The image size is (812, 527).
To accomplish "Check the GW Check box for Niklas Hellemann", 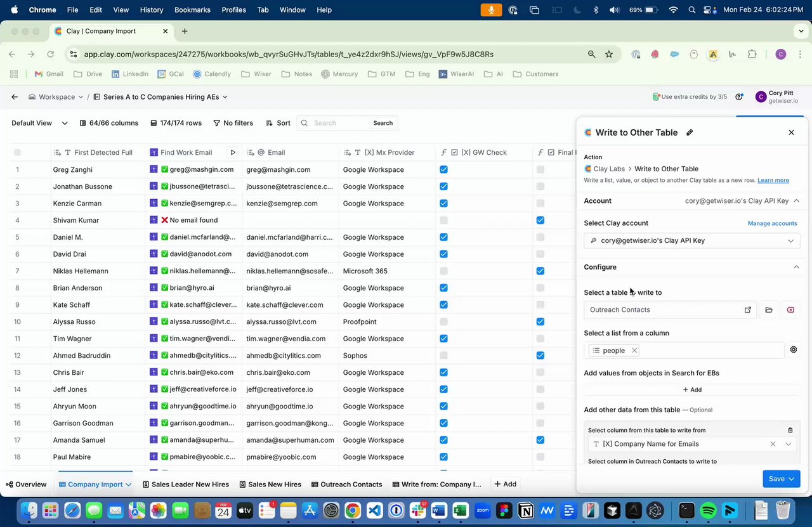I will (443, 271).
